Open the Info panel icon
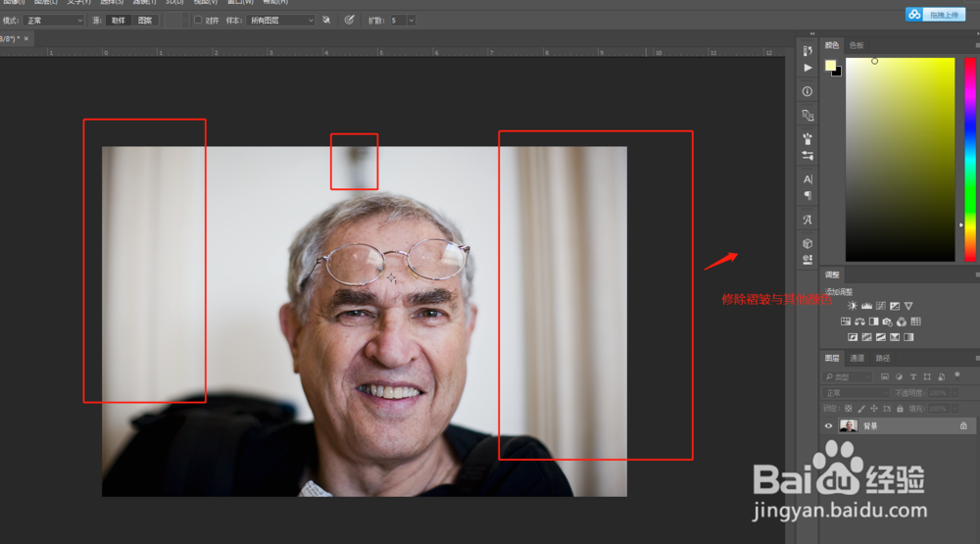Viewport: 980px width, 544px height. coord(808,91)
